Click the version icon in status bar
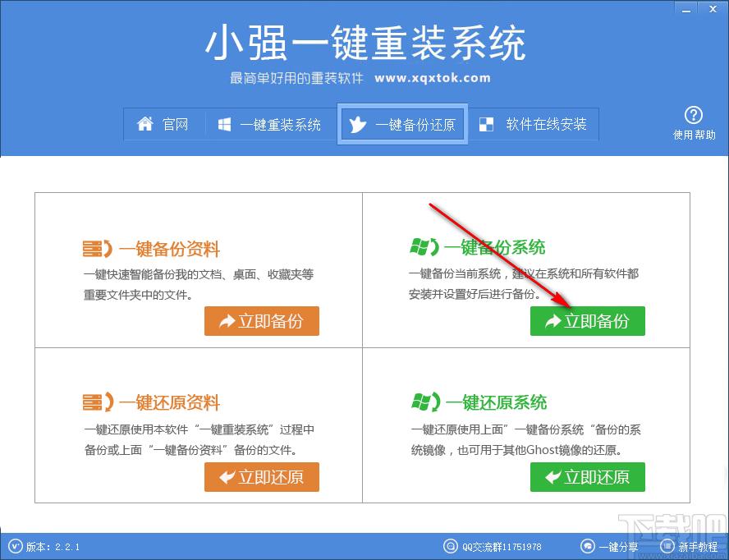729x560 pixels. click(x=16, y=546)
